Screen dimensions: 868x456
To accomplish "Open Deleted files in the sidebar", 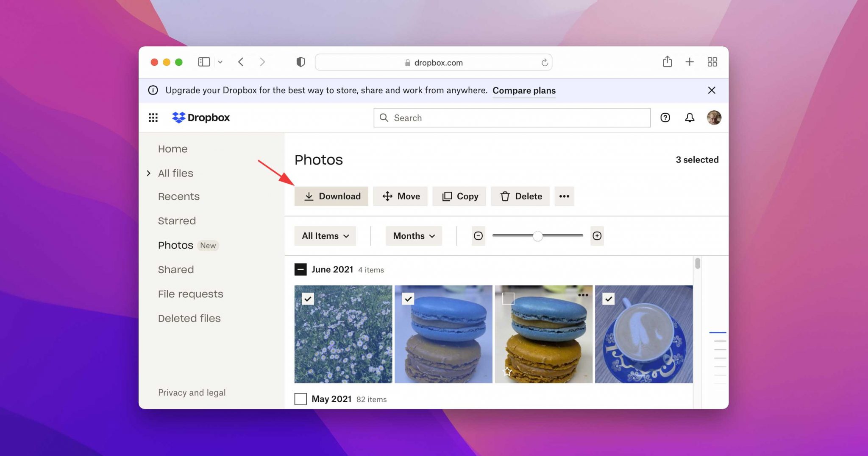I will [189, 318].
